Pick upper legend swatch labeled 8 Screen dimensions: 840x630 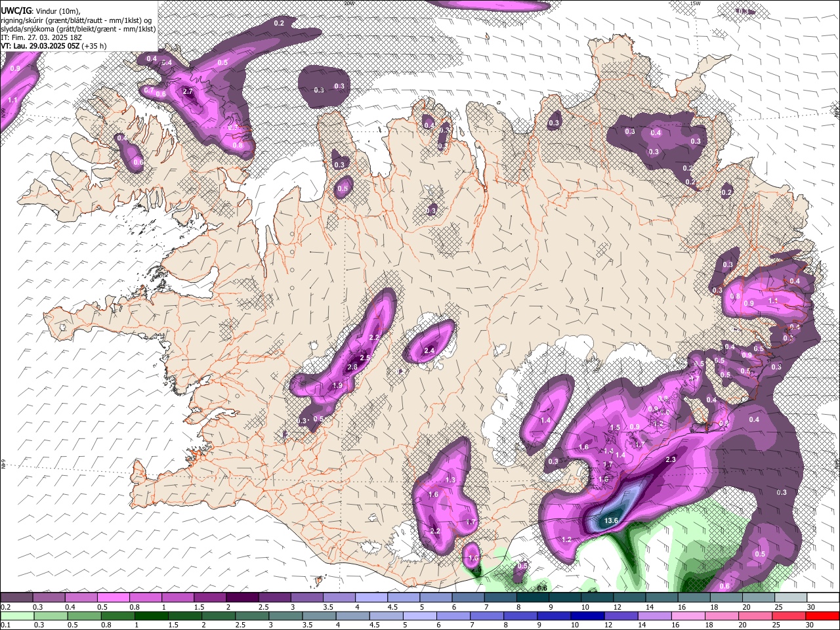point(532,598)
